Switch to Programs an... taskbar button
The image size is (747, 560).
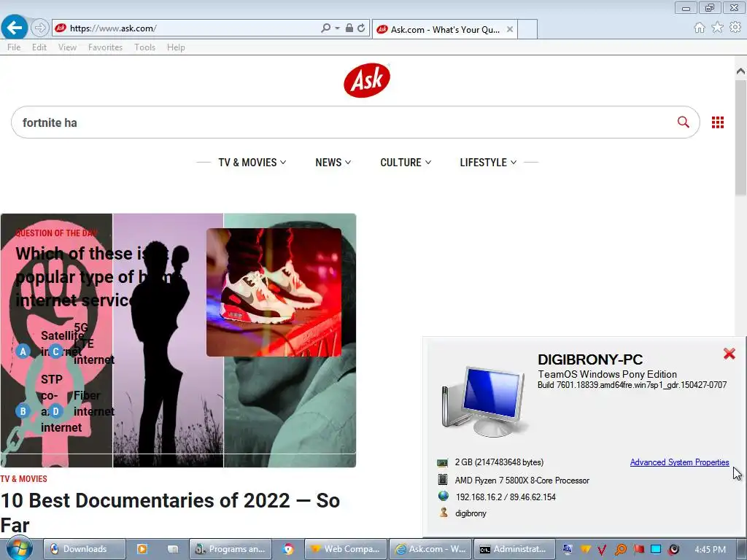point(231,549)
